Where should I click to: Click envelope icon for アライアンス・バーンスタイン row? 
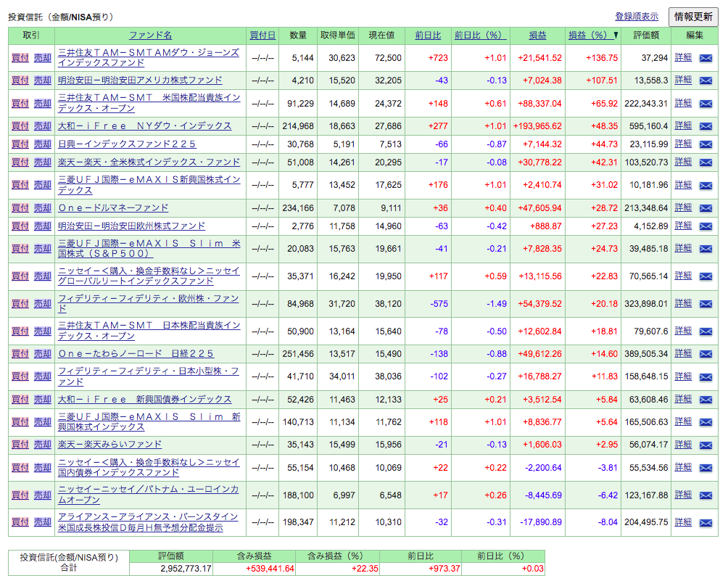(706, 523)
